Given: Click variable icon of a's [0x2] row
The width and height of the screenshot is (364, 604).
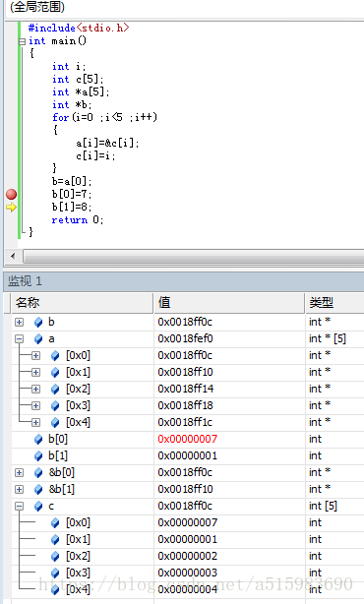Looking at the screenshot, I should coord(55,389).
